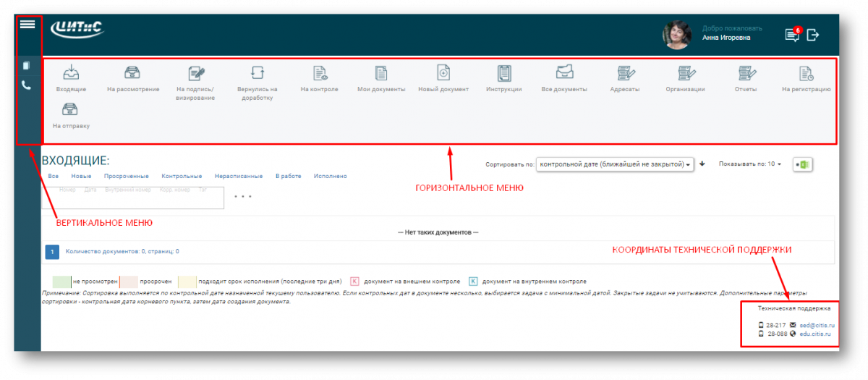This screenshot has width=868, height=380.
Task: Export list with green Excel icon
Action: pos(802,164)
